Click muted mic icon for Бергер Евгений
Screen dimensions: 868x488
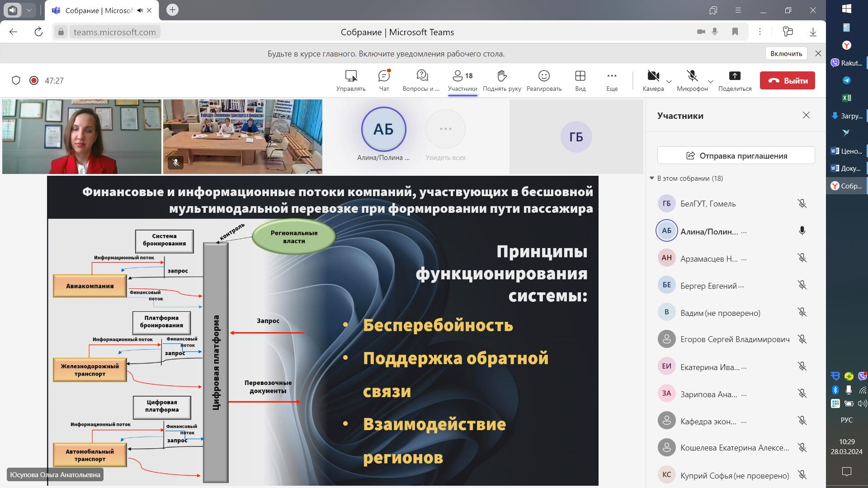[802, 285]
